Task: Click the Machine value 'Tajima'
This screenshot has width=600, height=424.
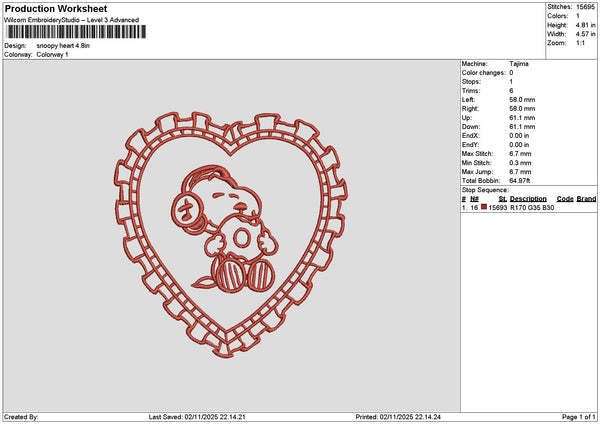Action: (519, 64)
